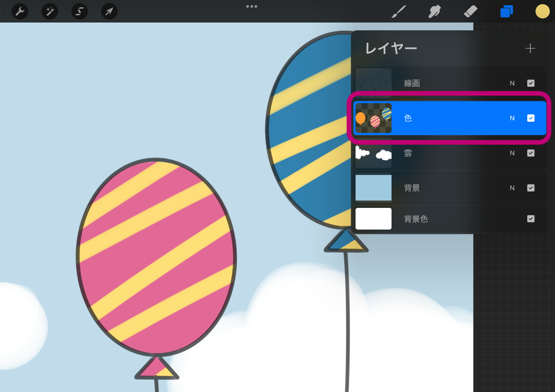Image resolution: width=555 pixels, height=392 pixels.
Task: Open blend mode N for 雲 layer
Action: 512,153
